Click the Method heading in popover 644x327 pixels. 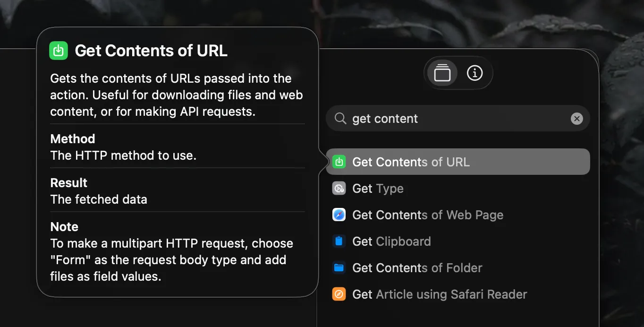point(73,139)
